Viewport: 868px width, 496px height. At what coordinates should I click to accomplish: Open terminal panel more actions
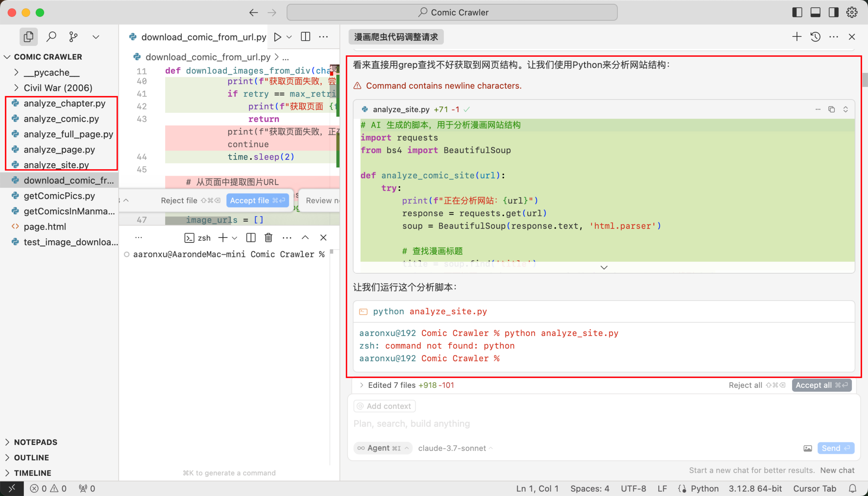click(x=287, y=238)
